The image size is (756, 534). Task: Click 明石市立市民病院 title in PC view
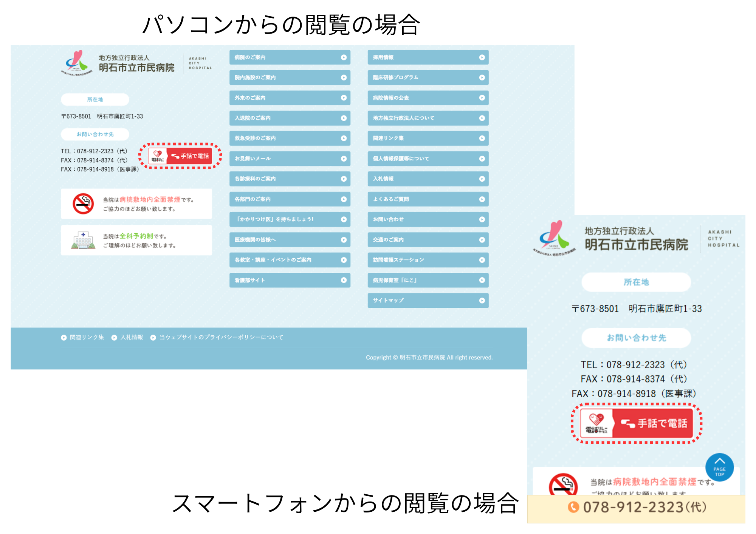tap(136, 68)
